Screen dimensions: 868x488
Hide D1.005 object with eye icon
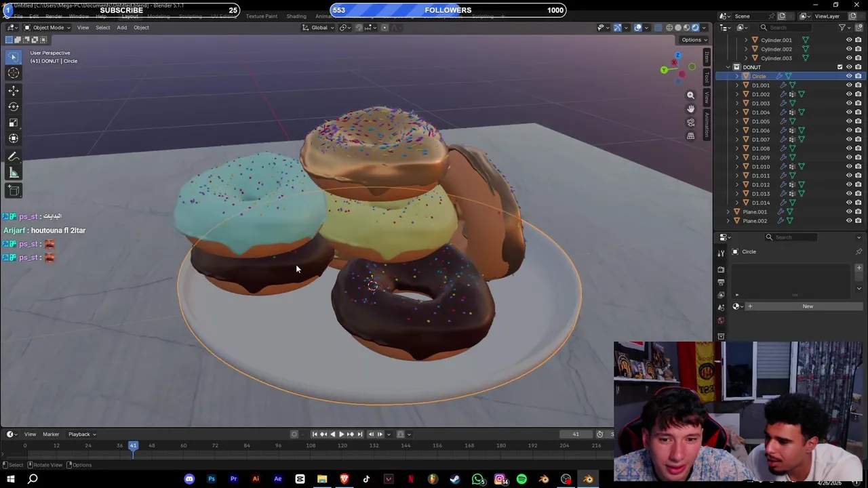[x=848, y=121]
